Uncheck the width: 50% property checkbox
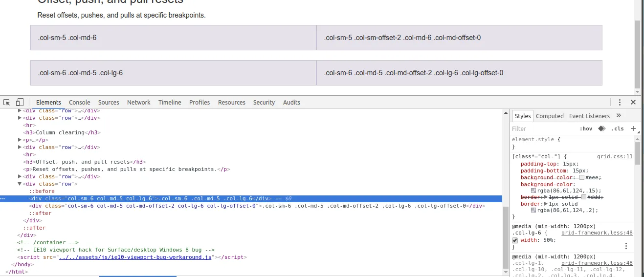Image resolution: width=644 pixels, height=277 pixels. click(515, 240)
